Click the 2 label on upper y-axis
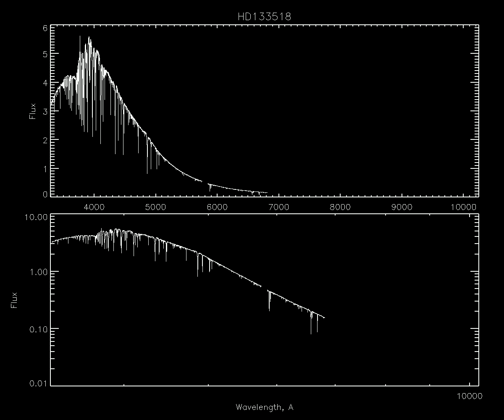Image resolution: width=504 pixels, height=420 pixels. [44, 139]
